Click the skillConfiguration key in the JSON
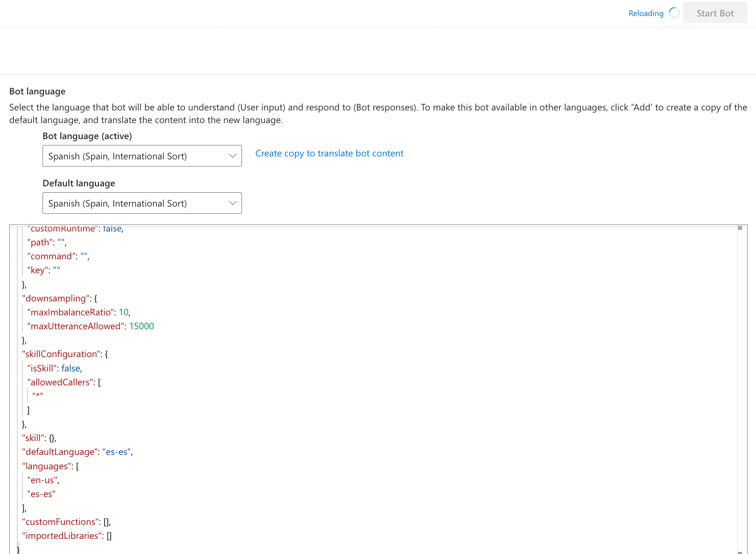This screenshot has width=756, height=554. click(61, 354)
